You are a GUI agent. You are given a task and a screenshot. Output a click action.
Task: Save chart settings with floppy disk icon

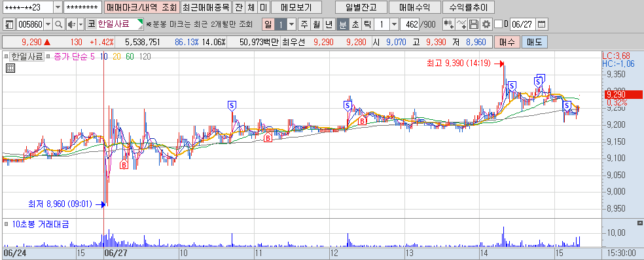tap(474, 24)
